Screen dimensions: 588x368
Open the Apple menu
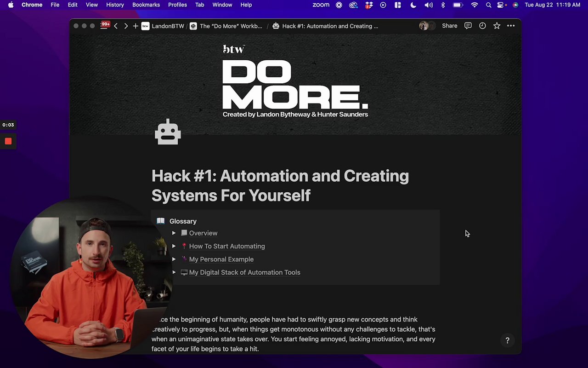11,5
